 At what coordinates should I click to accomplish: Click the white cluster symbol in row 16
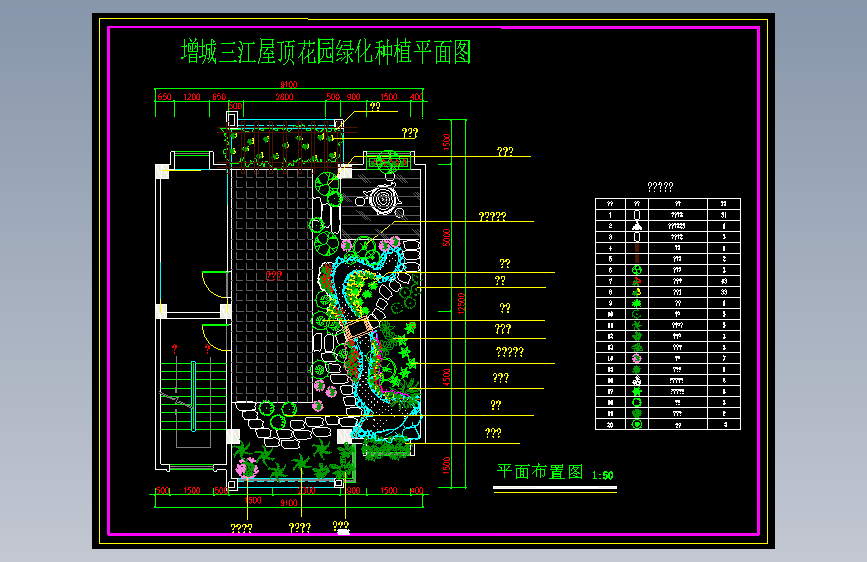tap(637, 381)
